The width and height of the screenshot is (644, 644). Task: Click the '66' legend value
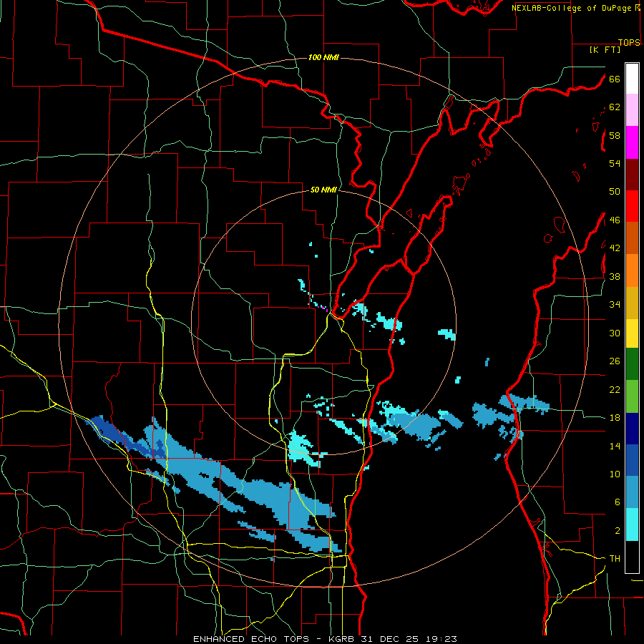[x=615, y=79]
